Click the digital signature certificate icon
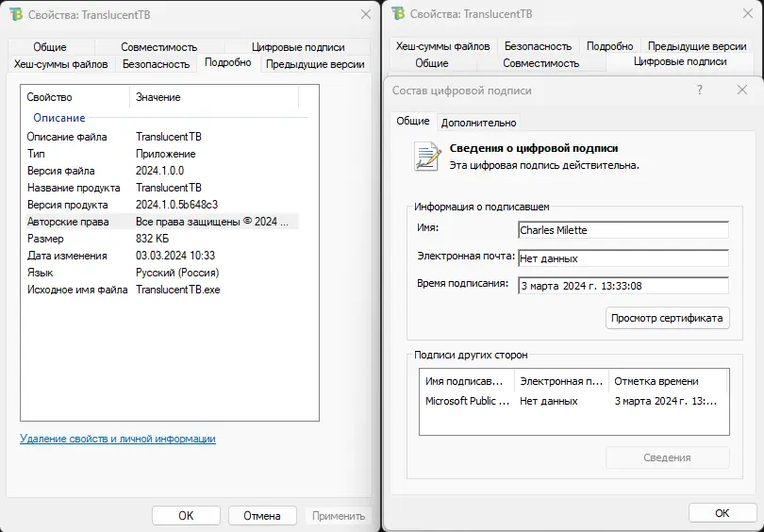This screenshot has width=764, height=532. [x=427, y=156]
